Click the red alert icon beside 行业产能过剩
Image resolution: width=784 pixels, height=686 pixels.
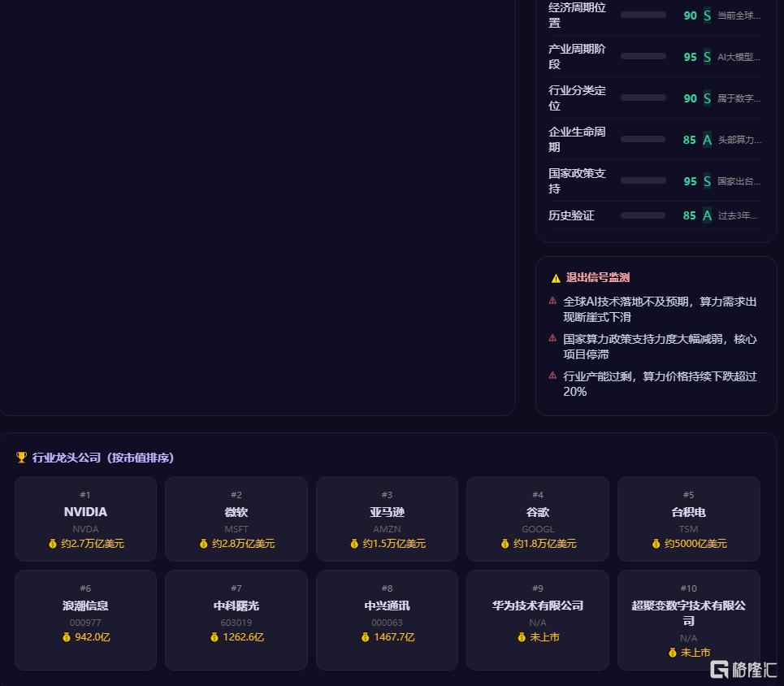tap(552, 376)
